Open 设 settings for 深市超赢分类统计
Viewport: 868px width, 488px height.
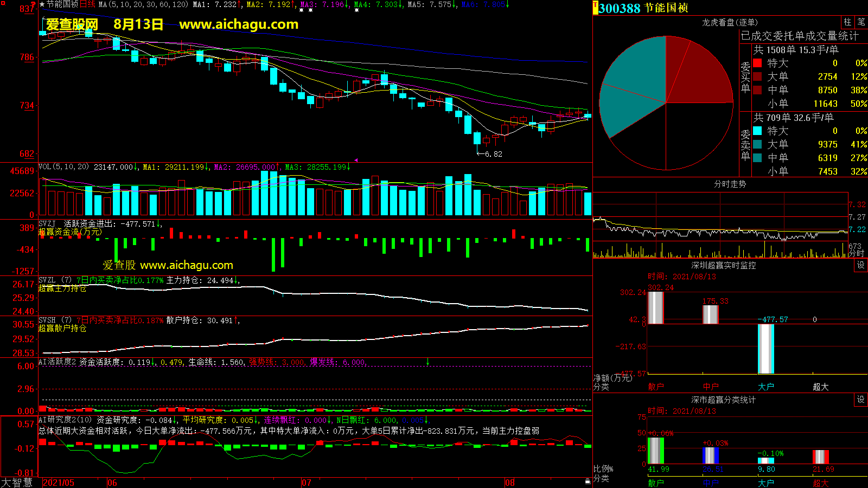[x=861, y=400]
